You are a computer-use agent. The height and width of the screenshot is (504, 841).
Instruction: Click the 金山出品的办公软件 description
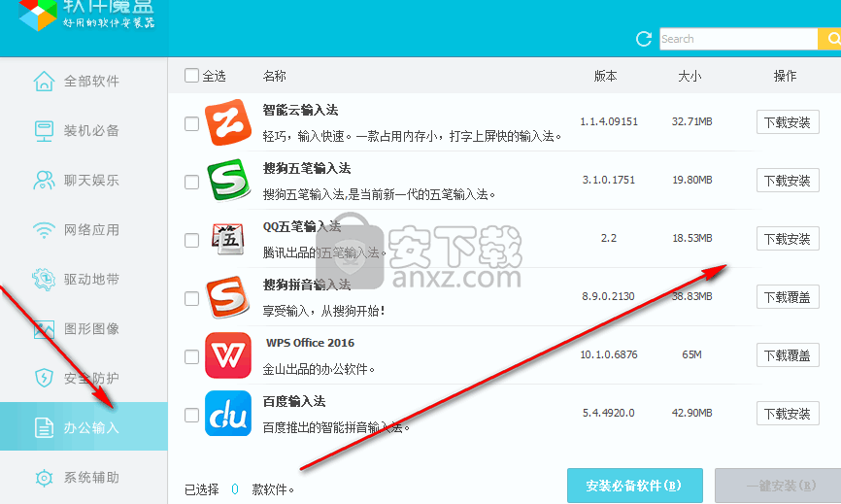(x=319, y=369)
